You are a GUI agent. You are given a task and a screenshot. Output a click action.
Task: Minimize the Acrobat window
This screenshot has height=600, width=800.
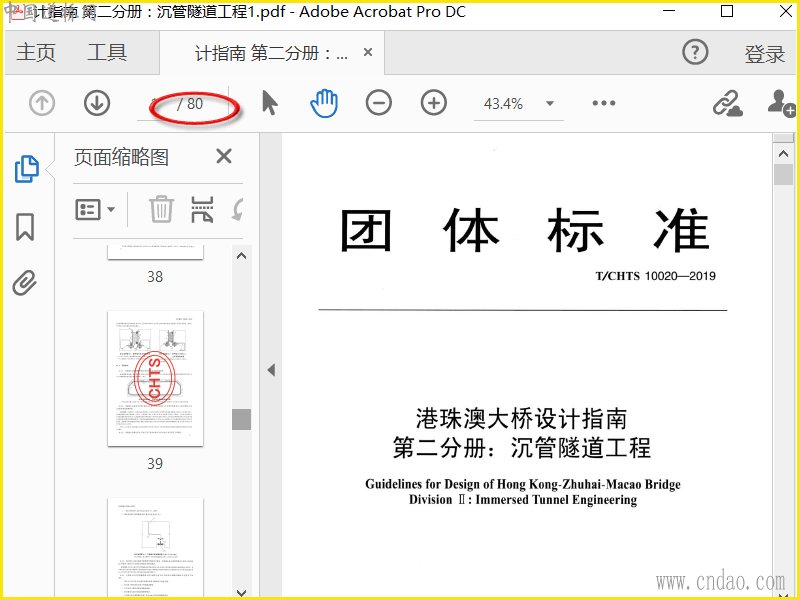click(x=669, y=11)
